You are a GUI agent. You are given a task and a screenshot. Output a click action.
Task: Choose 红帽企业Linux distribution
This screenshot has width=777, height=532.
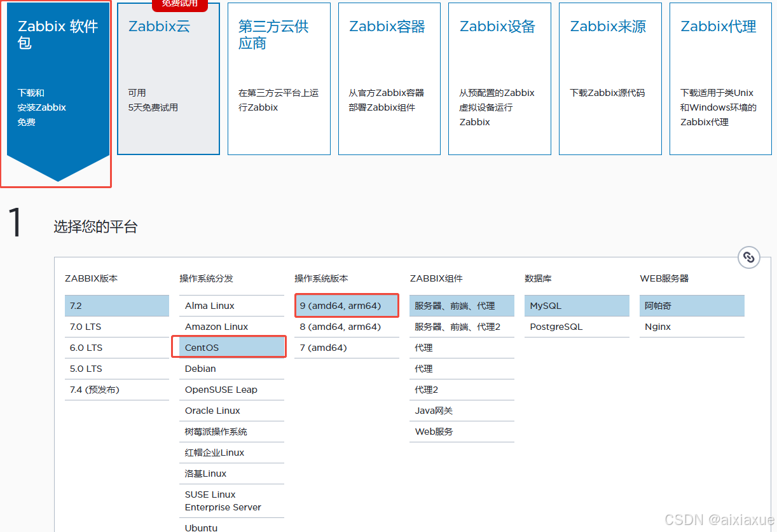click(231, 453)
